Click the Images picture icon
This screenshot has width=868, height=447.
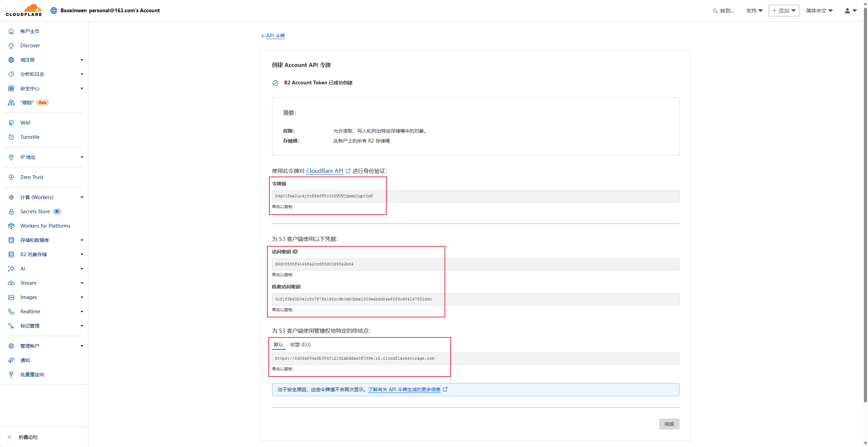point(11,297)
